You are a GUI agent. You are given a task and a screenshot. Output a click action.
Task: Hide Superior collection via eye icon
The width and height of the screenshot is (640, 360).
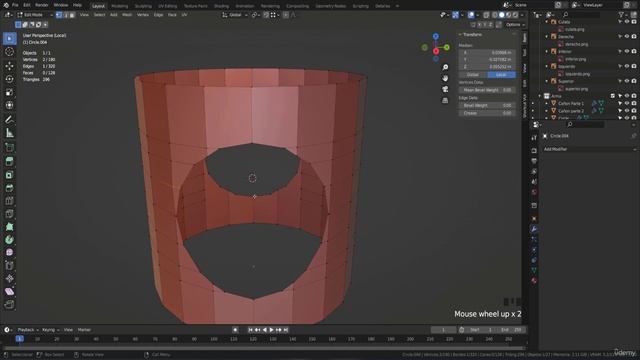[x=627, y=81]
